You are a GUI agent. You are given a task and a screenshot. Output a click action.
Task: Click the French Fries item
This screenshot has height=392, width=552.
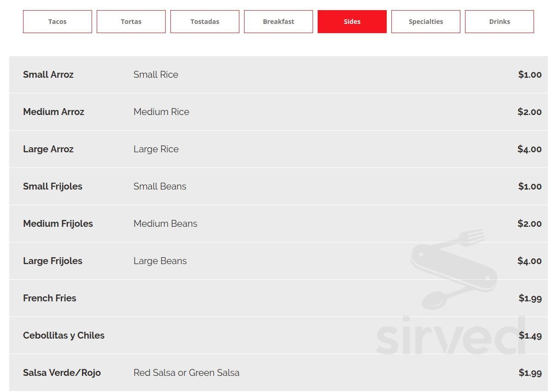tap(50, 298)
